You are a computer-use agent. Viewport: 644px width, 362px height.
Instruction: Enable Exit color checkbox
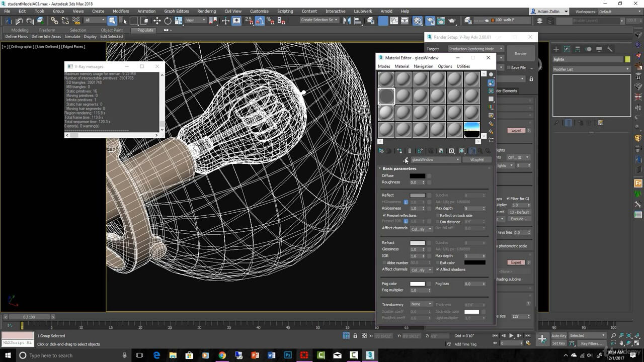click(x=437, y=262)
